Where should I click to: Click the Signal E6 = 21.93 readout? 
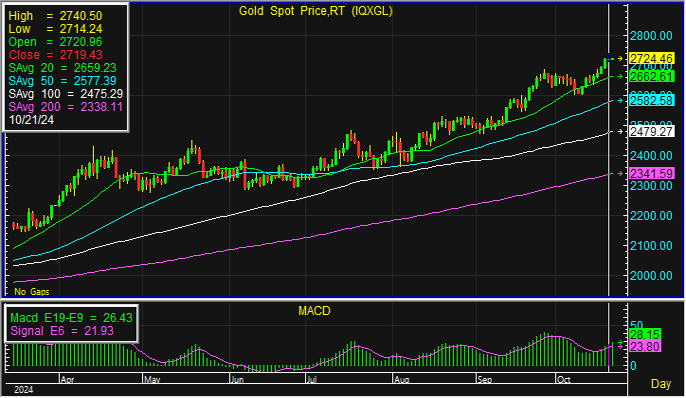click(x=62, y=331)
